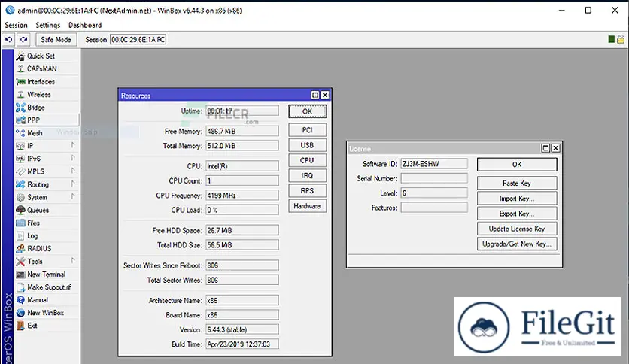Click OK in License window

point(517,165)
